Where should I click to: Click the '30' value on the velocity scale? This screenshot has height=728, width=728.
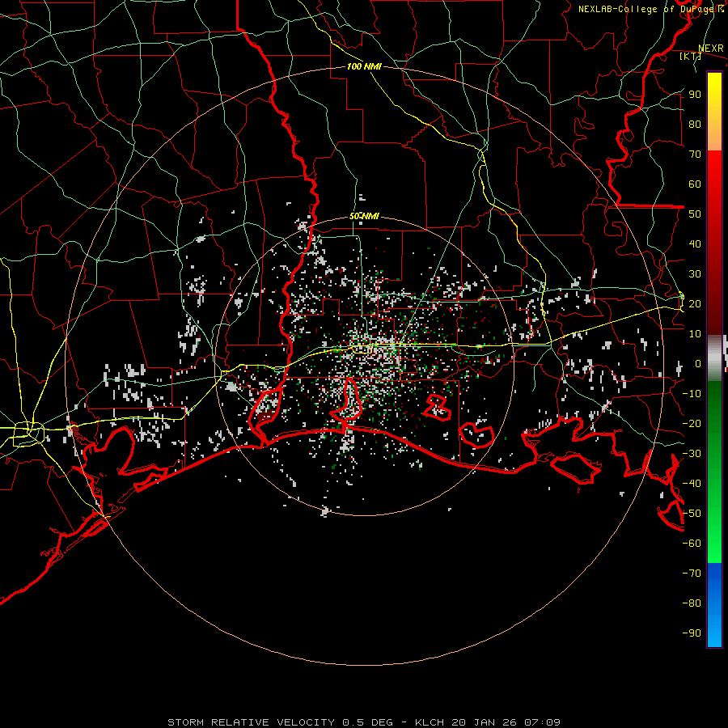click(x=695, y=274)
